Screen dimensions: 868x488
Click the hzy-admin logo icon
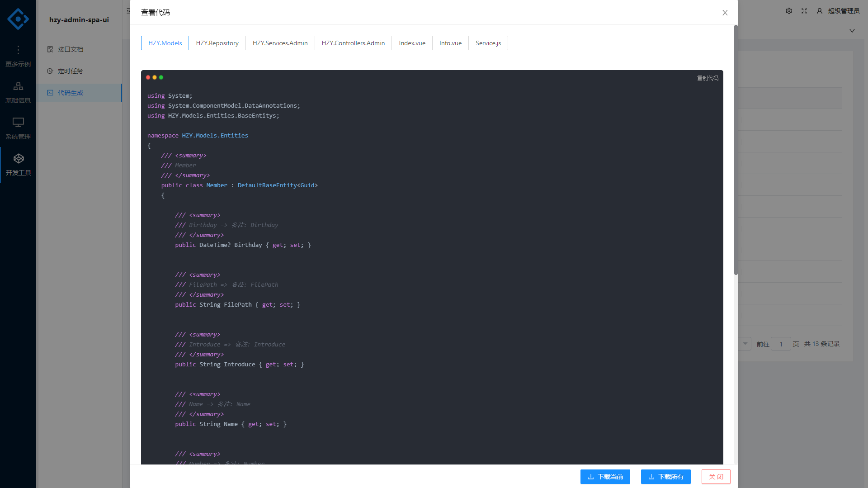coord(18,19)
